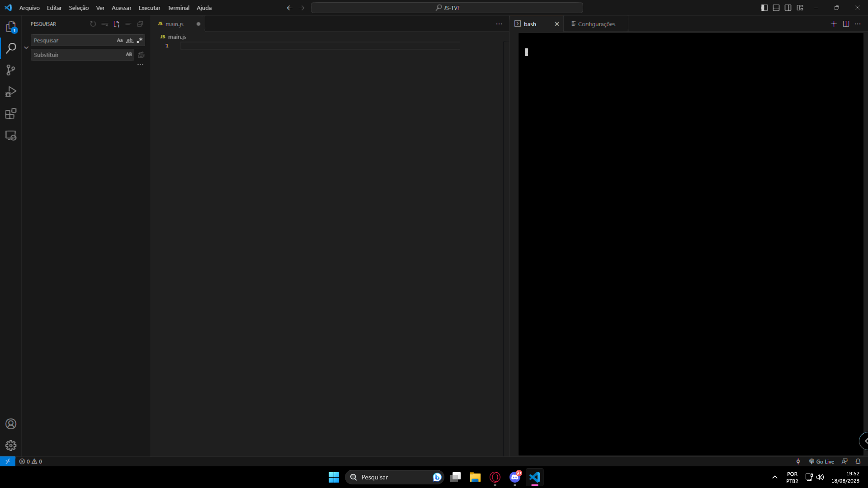The height and width of the screenshot is (488, 868).
Task: Click the plus icon in right editor group
Action: tap(834, 24)
